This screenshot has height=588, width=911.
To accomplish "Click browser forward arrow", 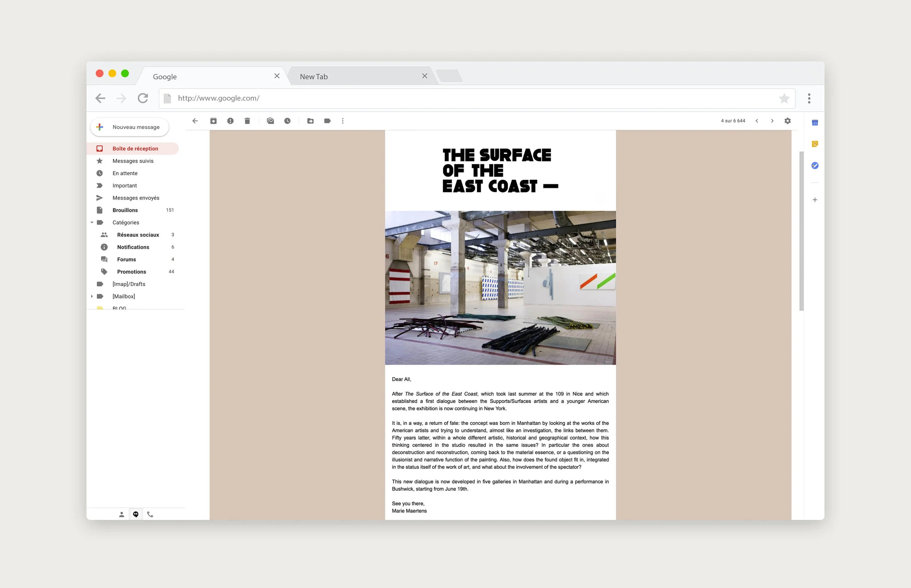I will 121,98.
